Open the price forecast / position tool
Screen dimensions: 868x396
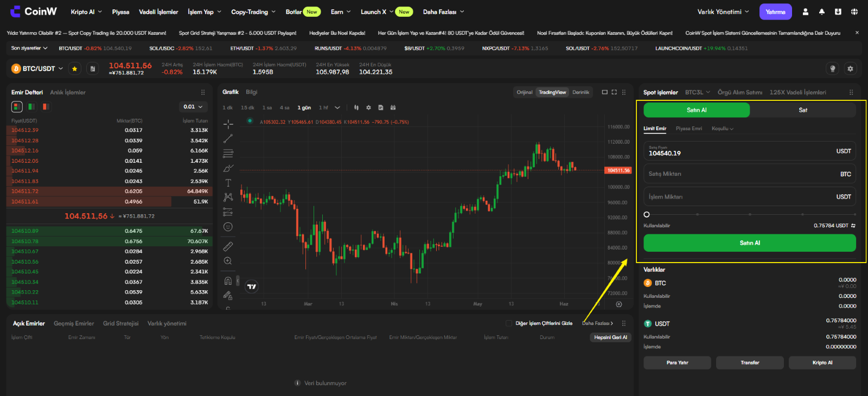[228, 212]
